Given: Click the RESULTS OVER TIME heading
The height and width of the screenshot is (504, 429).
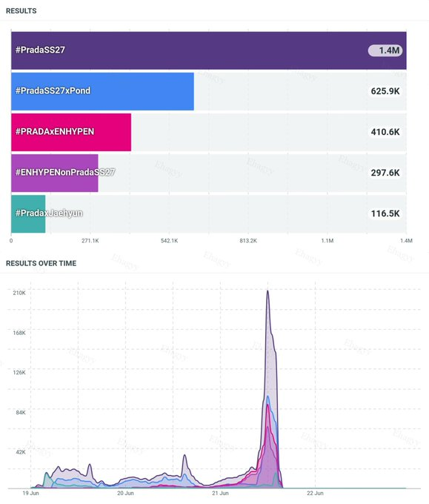Looking at the screenshot, I should (41, 263).
